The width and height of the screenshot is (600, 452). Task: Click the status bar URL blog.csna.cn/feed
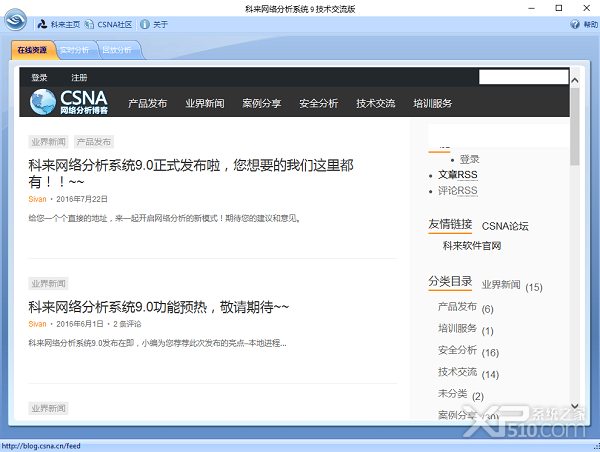coord(41,446)
